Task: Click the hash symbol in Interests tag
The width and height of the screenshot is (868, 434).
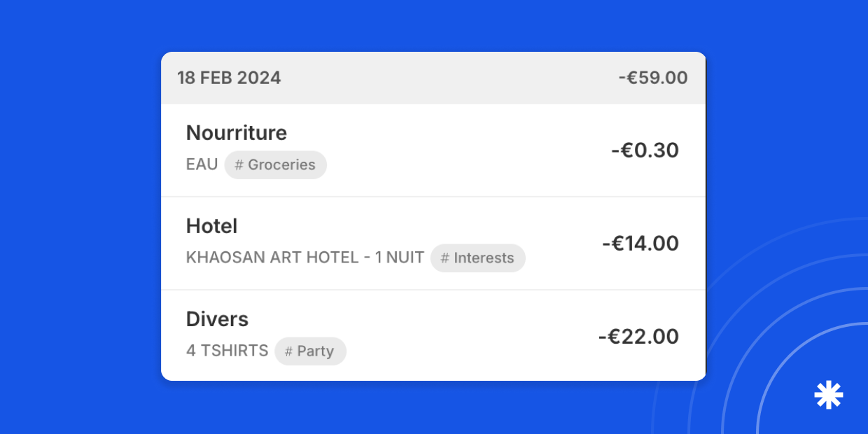Action: [x=444, y=258]
